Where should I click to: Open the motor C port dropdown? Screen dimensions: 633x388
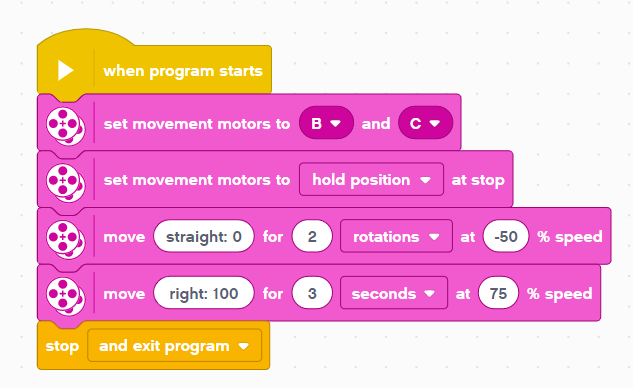point(425,123)
